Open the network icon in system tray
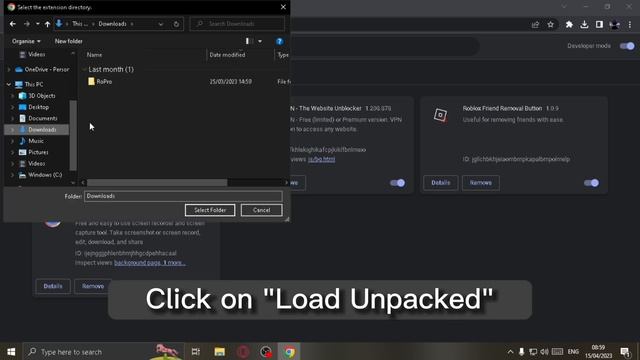The image size is (640, 360). pos(533,351)
